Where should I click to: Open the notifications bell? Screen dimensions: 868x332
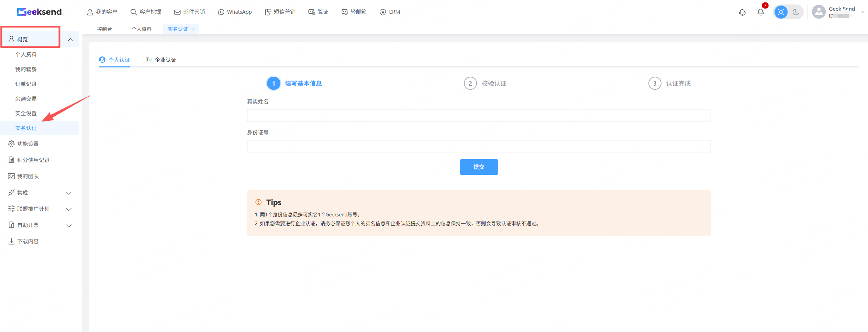click(x=760, y=12)
